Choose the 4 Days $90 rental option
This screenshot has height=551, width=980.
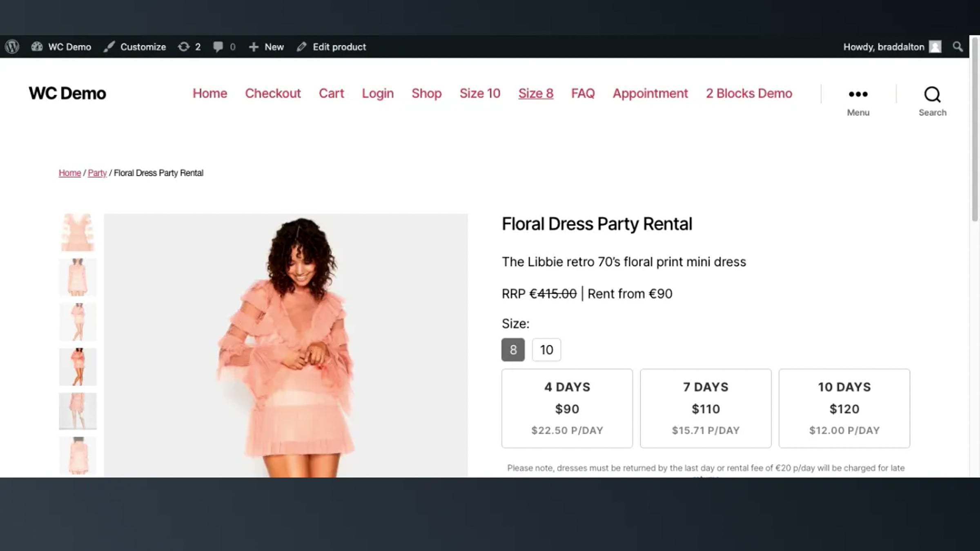click(567, 408)
